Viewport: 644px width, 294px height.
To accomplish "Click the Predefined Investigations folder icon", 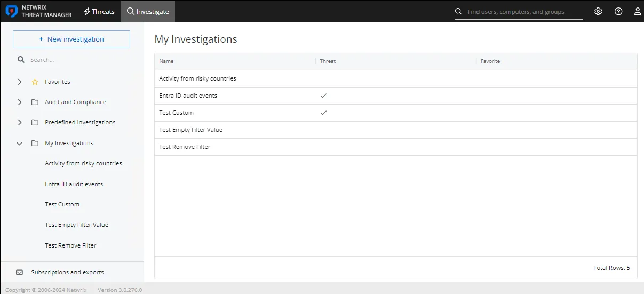I will click(35, 122).
